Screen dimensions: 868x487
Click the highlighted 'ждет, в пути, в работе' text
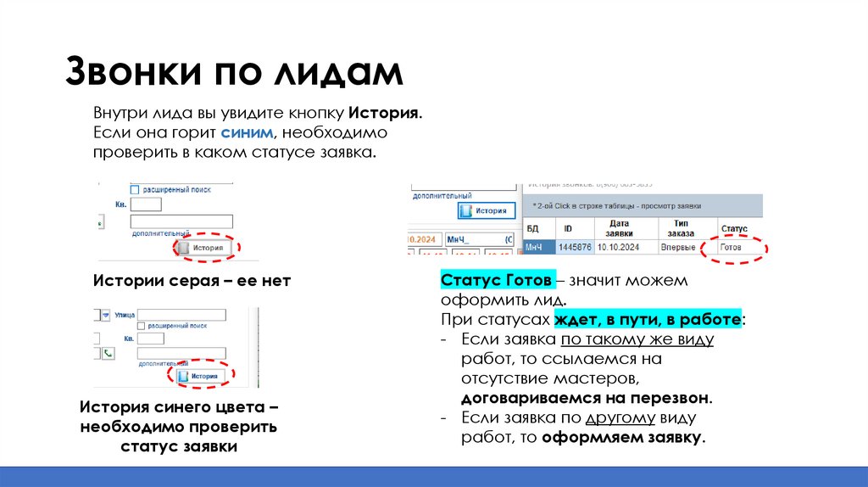[648, 319]
